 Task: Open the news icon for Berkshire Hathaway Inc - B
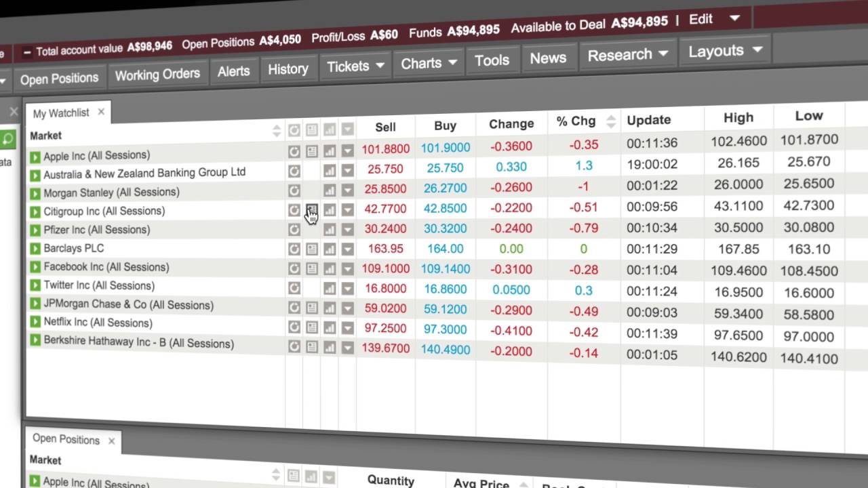pos(311,347)
